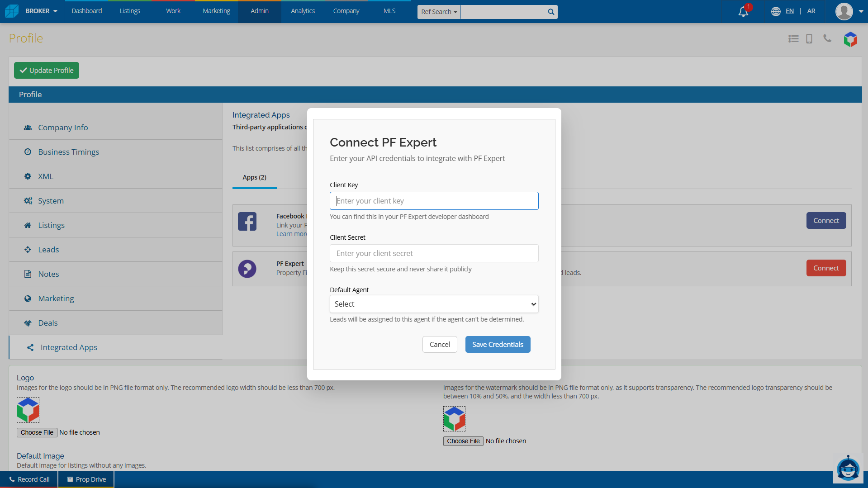The width and height of the screenshot is (868, 488).
Task: Click the top Ref Search text box
Action: (x=503, y=12)
